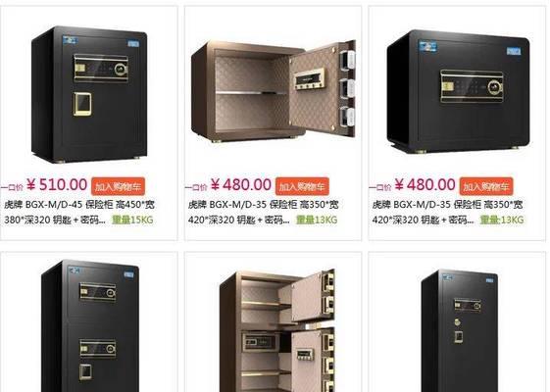Add the middle ¥480.00 safe to cart
Viewport: 550px width, 392px height.
(302, 186)
